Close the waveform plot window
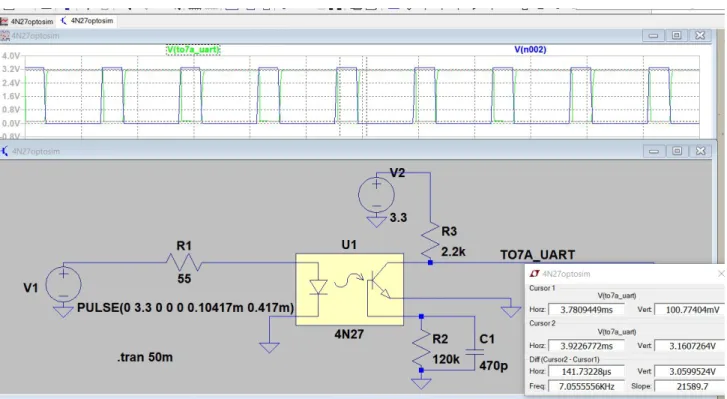 point(700,36)
